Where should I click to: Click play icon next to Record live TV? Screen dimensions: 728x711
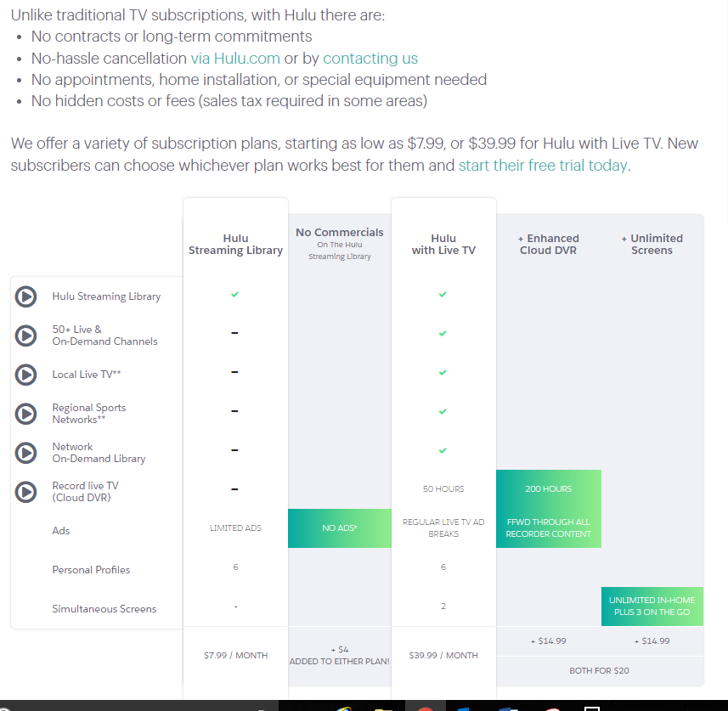coord(25,492)
